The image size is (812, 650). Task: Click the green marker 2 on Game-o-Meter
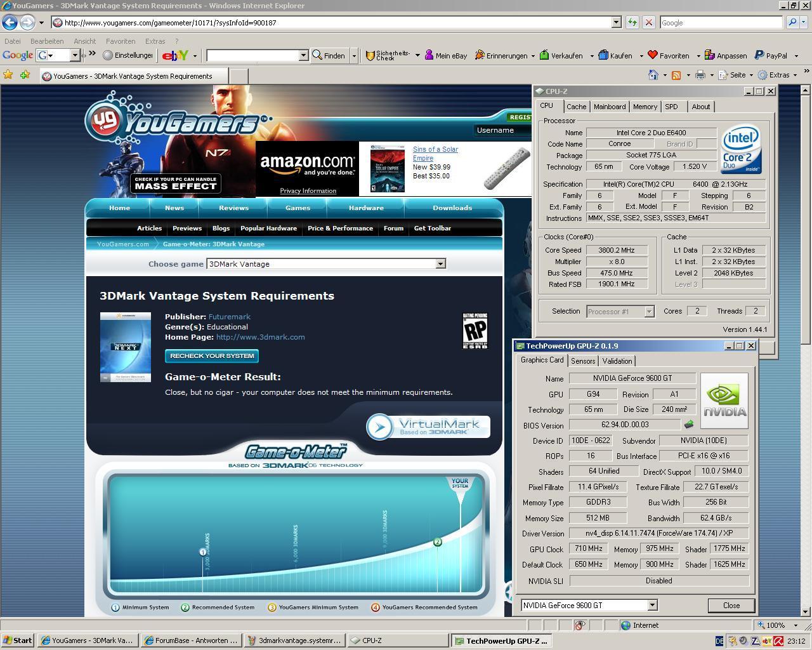[437, 541]
